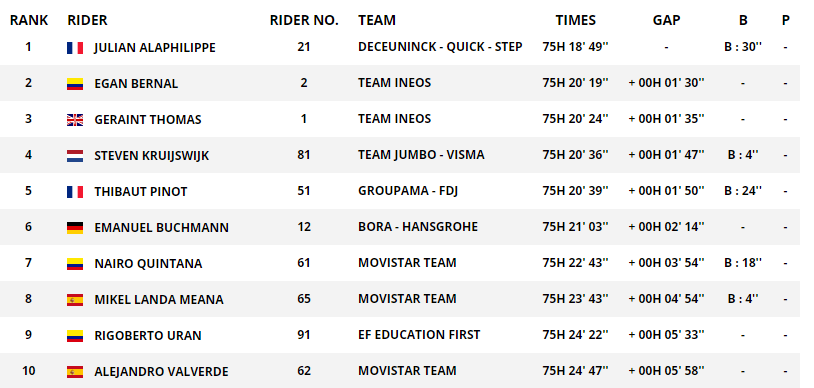Click the French flag beside Julian Alaphilippe
Screen dimensions: 814x388
(x=75, y=48)
